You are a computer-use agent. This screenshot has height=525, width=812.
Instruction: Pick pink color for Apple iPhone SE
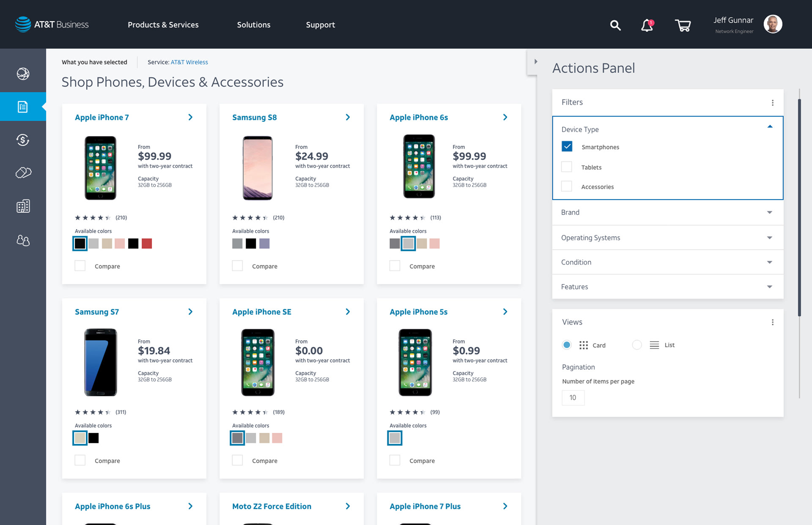pyautogui.click(x=277, y=438)
